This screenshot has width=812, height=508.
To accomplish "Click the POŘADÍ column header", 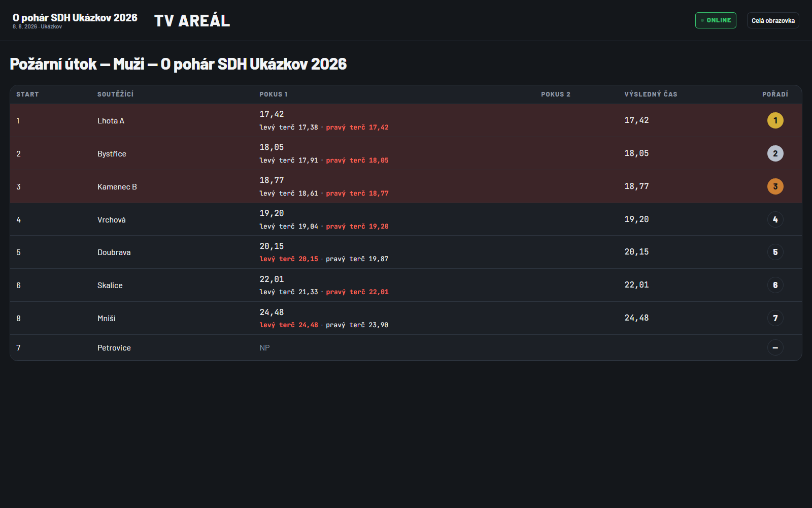I will [x=775, y=94].
